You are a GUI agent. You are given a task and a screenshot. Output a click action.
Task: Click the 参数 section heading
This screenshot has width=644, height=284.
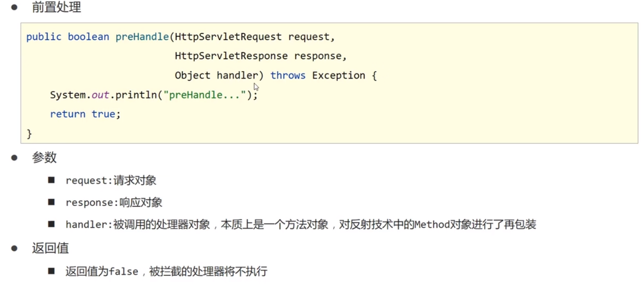coord(44,158)
